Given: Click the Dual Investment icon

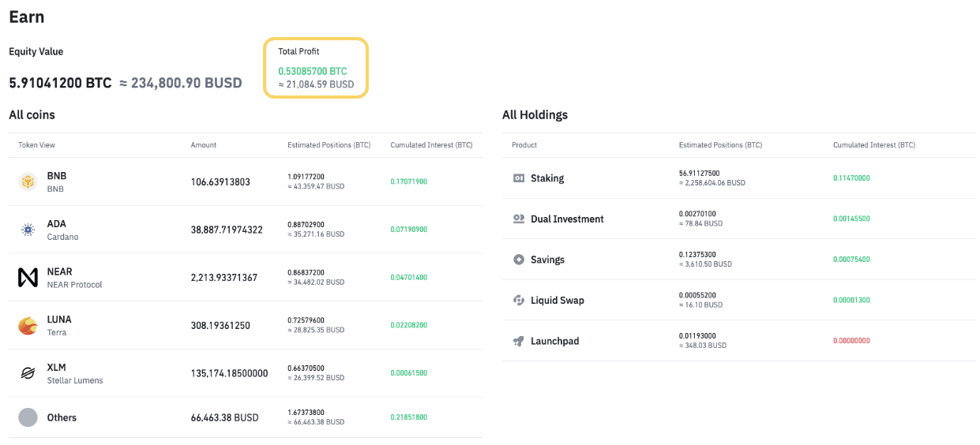Looking at the screenshot, I should click(x=519, y=219).
